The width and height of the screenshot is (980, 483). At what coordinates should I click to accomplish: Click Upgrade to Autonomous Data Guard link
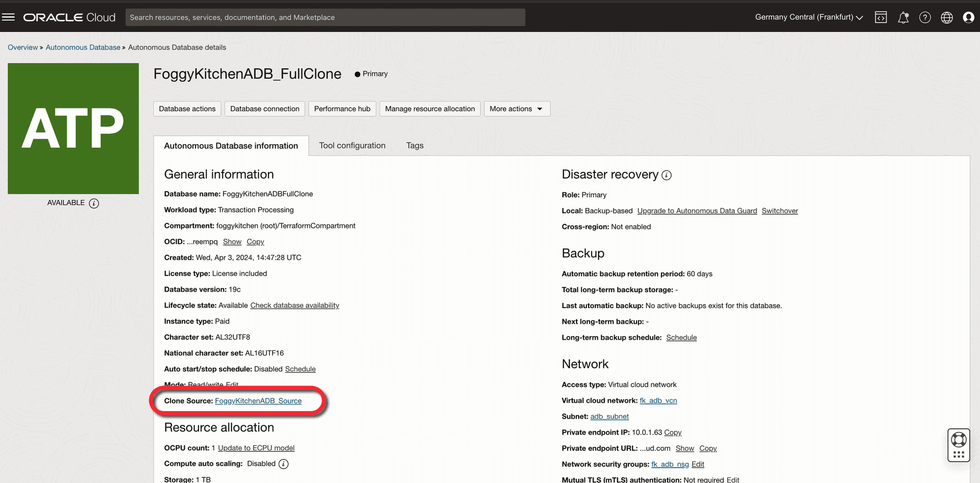(x=697, y=211)
